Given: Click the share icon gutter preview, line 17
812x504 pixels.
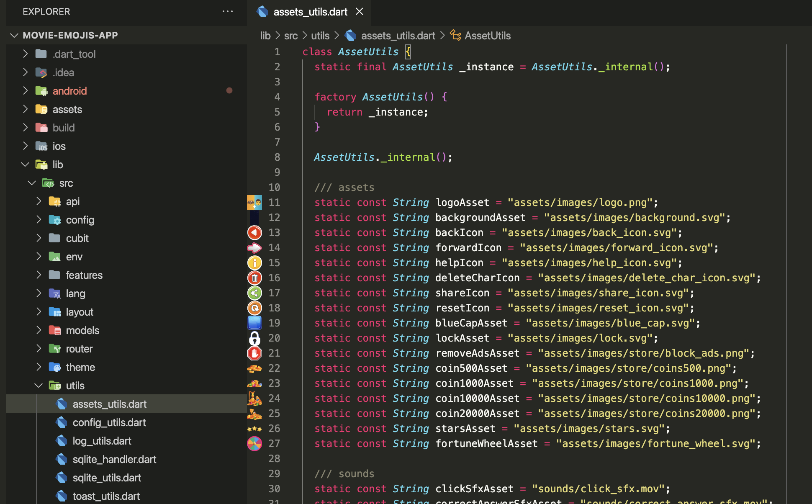Looking at the screenshot, I should (x=254, y=293).
